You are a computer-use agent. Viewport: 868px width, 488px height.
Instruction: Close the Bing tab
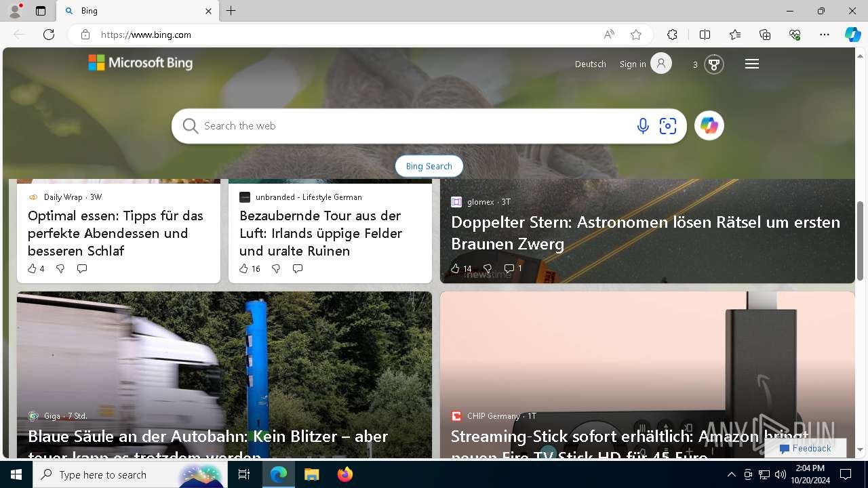click(x=208, y=11)
